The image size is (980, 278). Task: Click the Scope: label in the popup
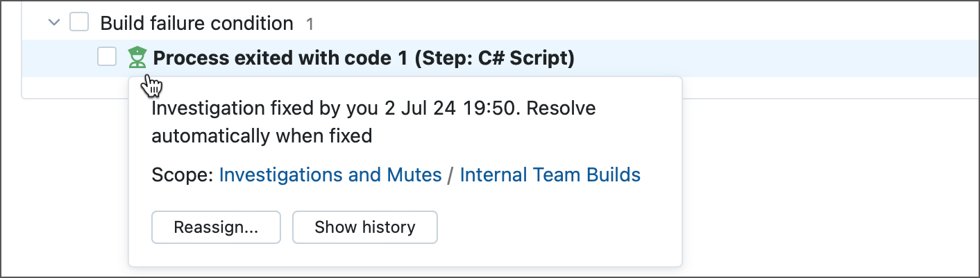click(x=182, y=174)
